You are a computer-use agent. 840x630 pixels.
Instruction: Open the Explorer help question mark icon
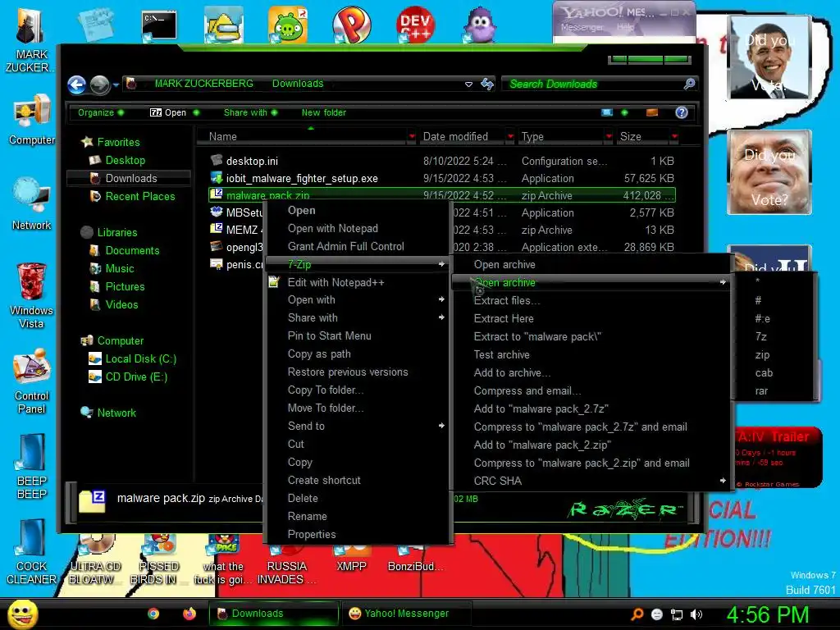pos(682,112)
